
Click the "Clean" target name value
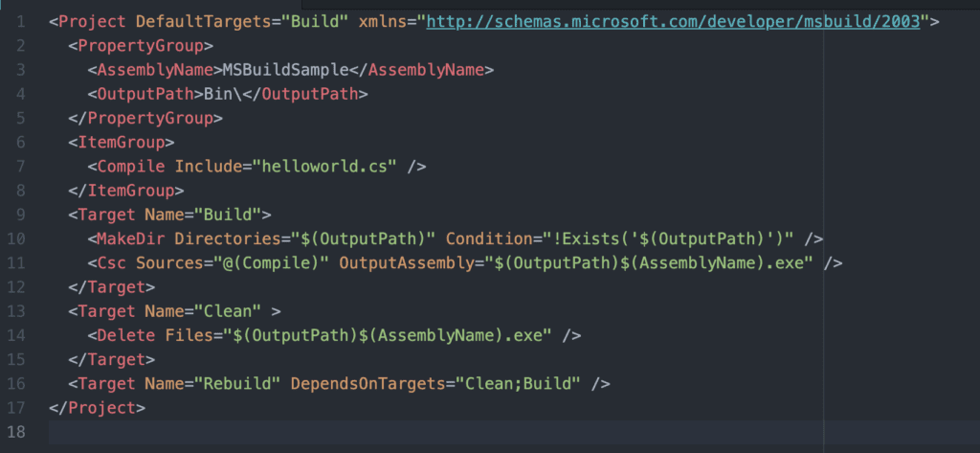[x=228, y=311]
